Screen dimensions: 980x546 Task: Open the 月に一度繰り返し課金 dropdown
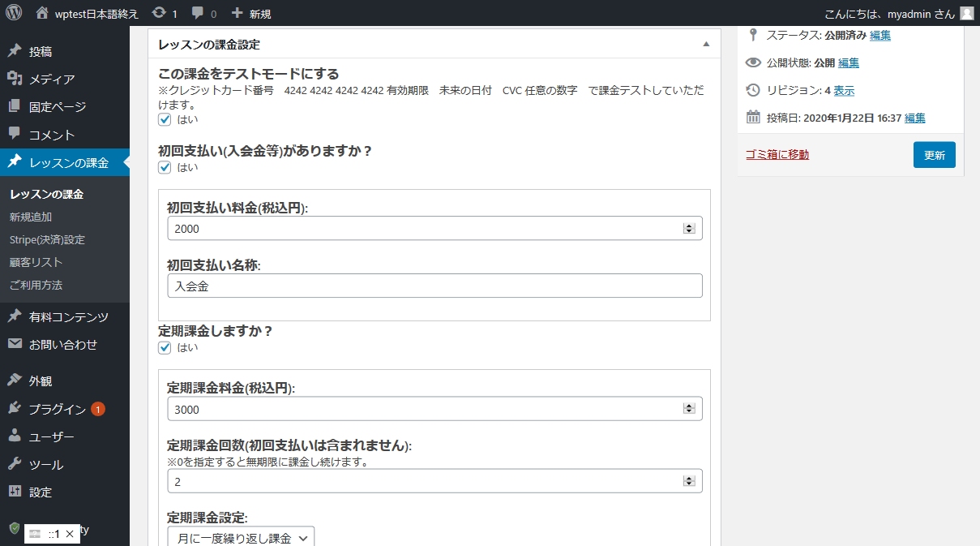[241, 537]
